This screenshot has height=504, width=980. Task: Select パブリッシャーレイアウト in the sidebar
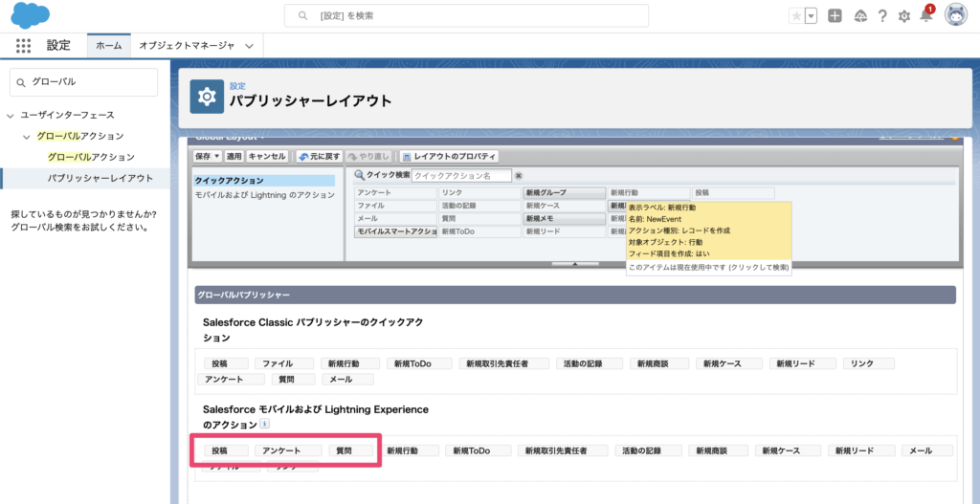coord(100,178)
